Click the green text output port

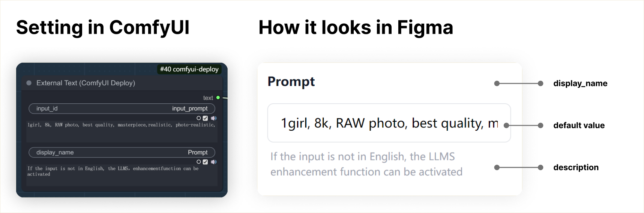click(218, 98)
